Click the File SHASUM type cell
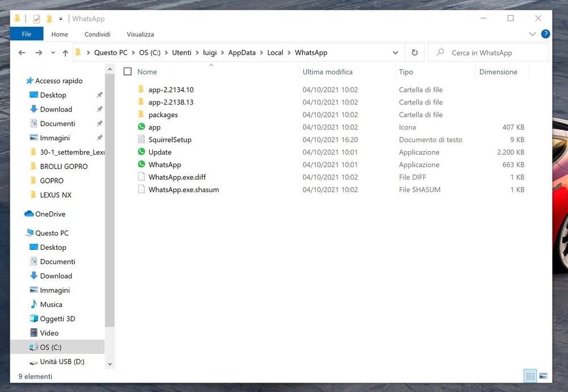 [420, 190]
